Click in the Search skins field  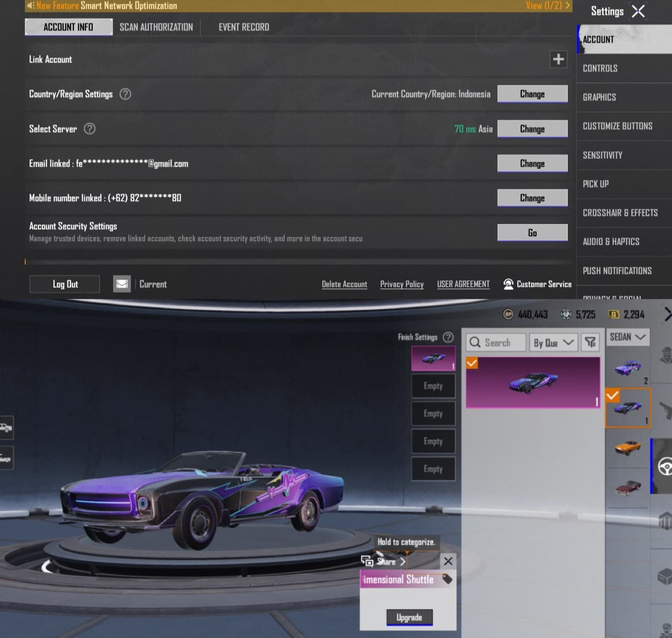496,342
